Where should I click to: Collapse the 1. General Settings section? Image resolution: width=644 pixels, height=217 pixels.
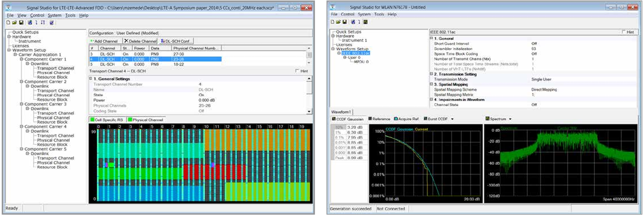coord(91,78)
